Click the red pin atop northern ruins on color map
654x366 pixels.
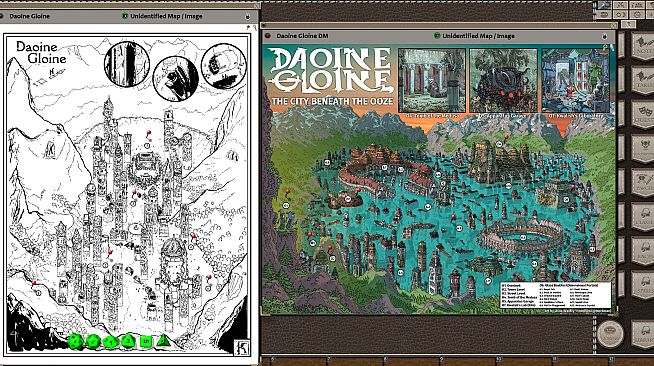[x=506, y=137]
